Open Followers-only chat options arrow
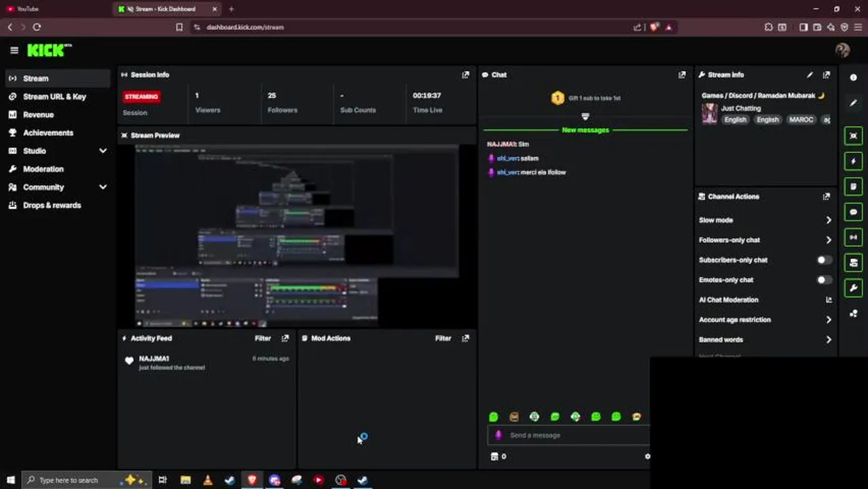Screen dimensions: 868x489 point(829,240)
